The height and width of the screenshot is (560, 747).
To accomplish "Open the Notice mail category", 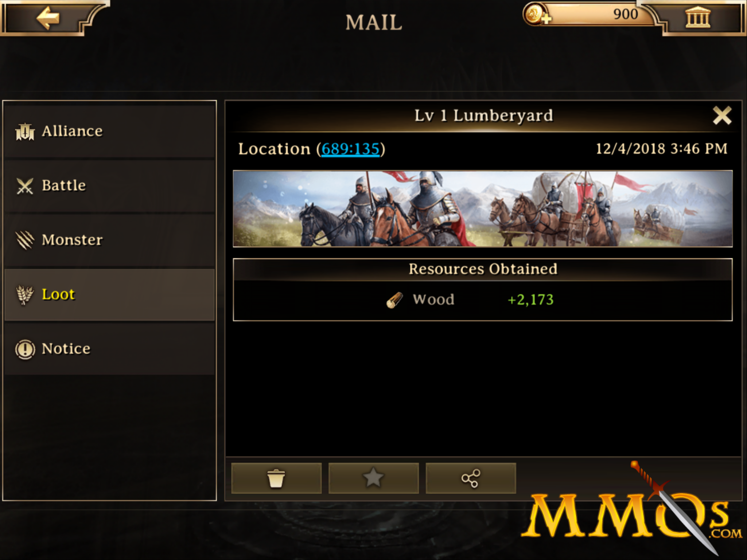I will coord(109,349).
